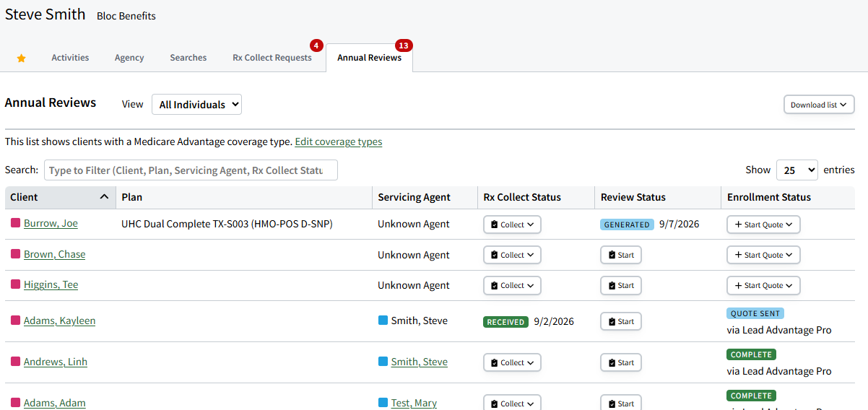Image resolution: width=868 pixels, height=410 pixels.
Task: Open client Brown, Chase
Action: pos(54,254)
